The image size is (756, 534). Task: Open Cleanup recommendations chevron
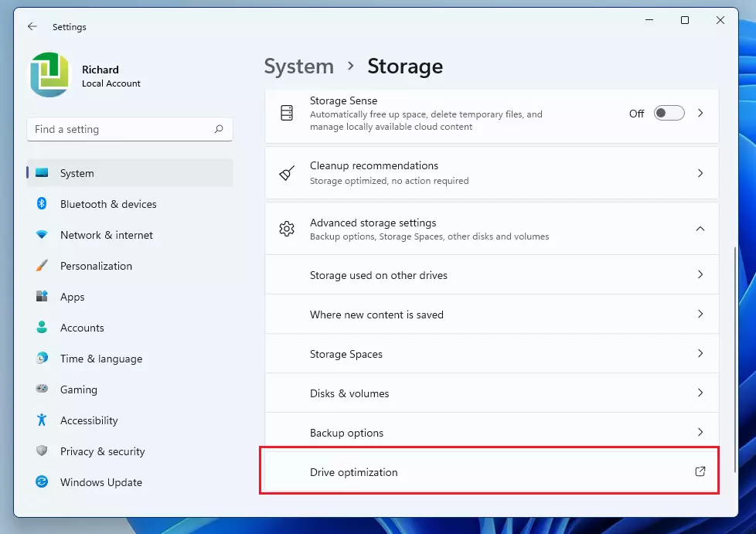click(x=700, y=173)
